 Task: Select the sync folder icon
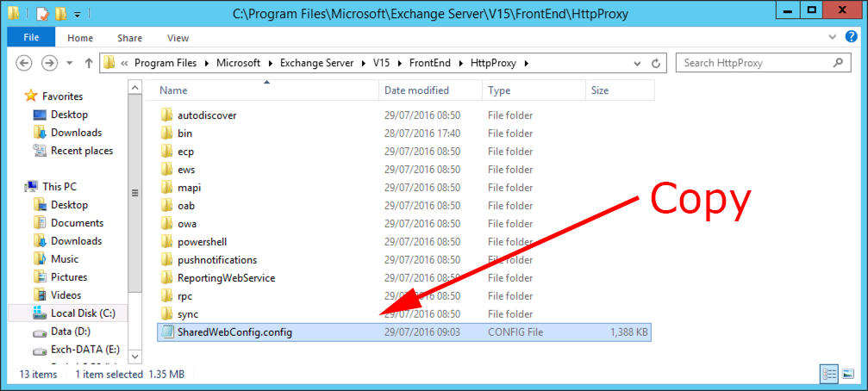point(166,314)
